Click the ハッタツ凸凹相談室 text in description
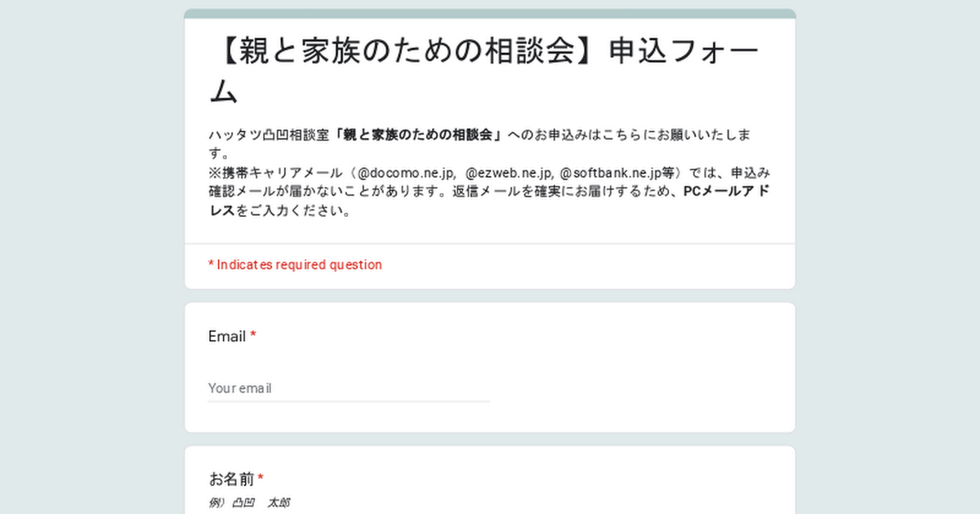 pos(270,135)
